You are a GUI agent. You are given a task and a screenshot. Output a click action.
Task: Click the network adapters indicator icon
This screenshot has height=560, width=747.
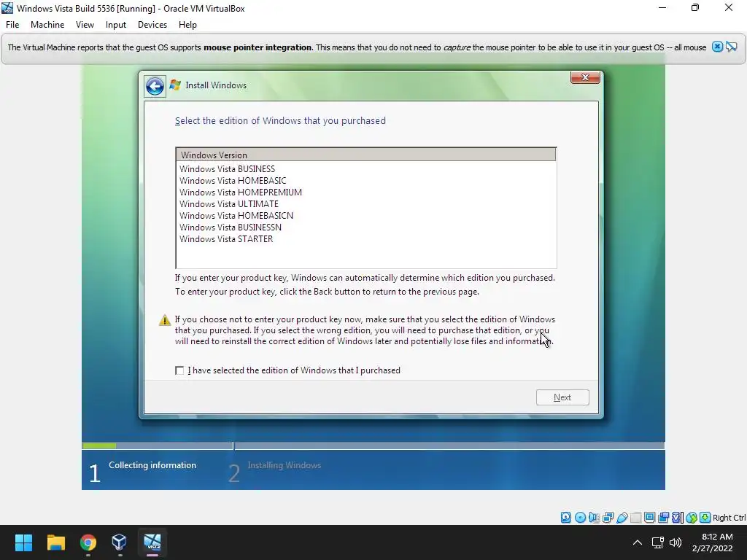pos(608,518)
